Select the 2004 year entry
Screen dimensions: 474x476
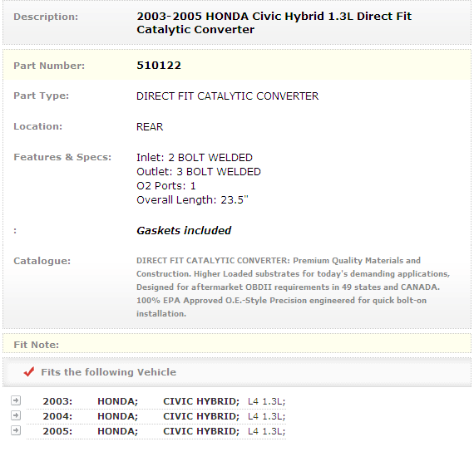[57, 416]
